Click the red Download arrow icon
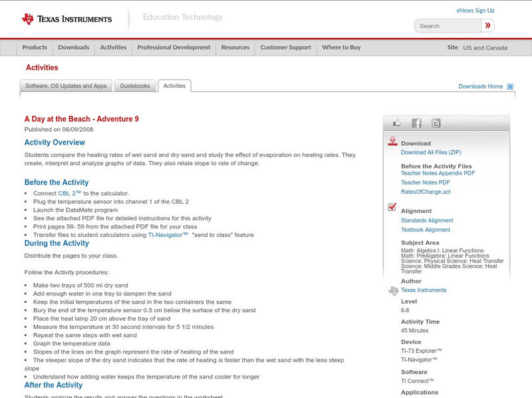This screenshot has width=532, height=398. 392,141
